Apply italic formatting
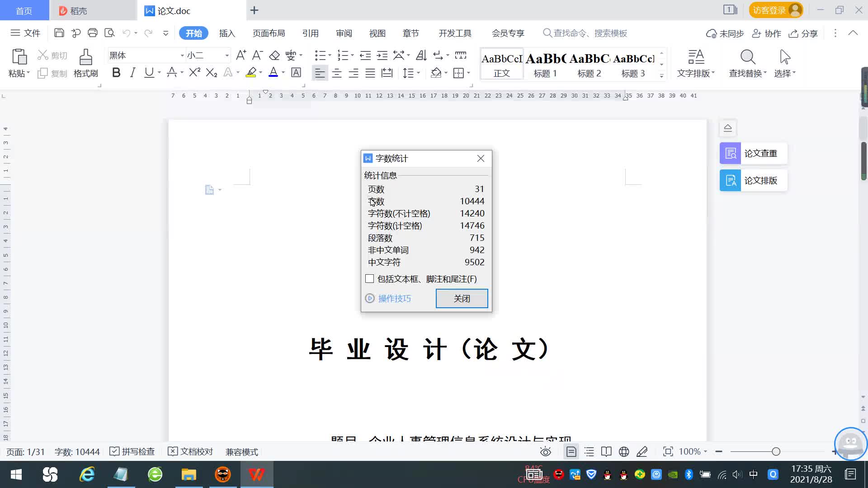The width and height of the screenshot is (868, 488). pos(132,73)
